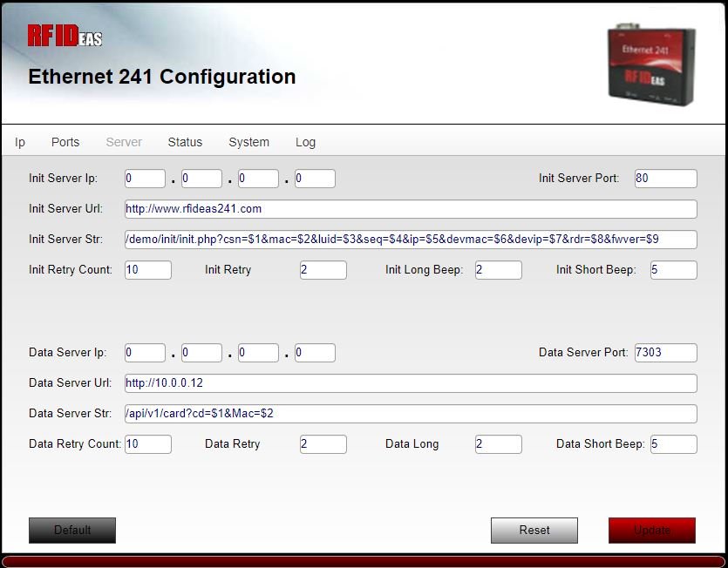This screenshot has width=728, height=568.
Task: View the Log tab
Action: (x=305, y=141)
